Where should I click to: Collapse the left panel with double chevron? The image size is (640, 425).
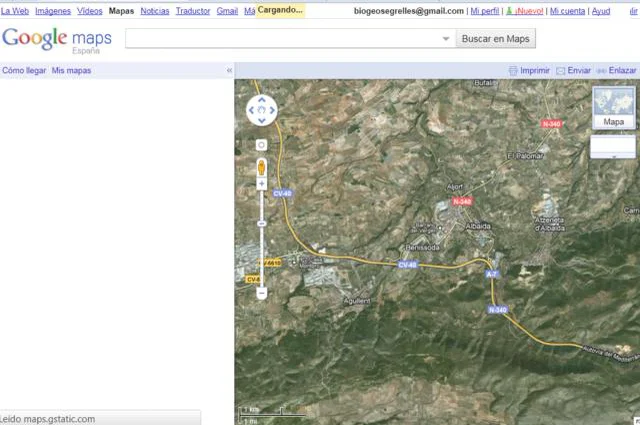pos(229,71)
